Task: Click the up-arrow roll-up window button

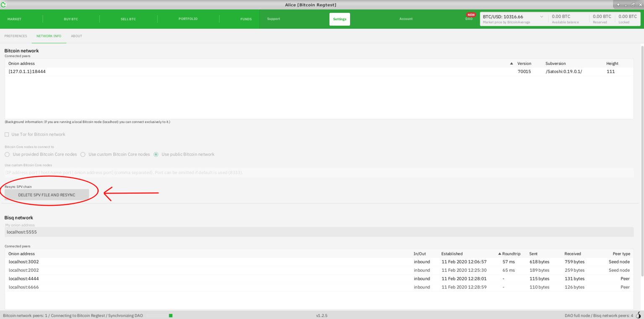Action: (x=618, y=5)
